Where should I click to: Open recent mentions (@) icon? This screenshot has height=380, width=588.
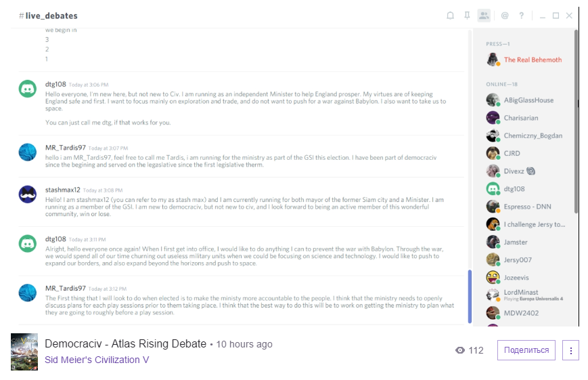point(505,16)
